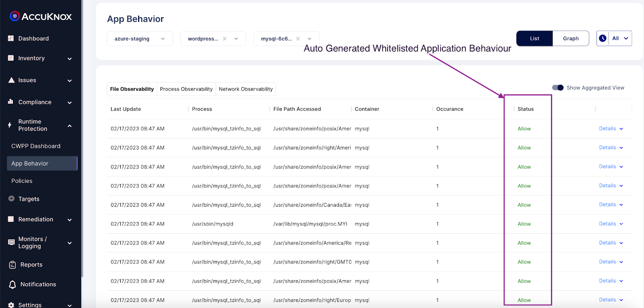Screen dimensions: 644x308
Task: Click the Runtime Protection lightning icon
Action: (x=10, y=125)
